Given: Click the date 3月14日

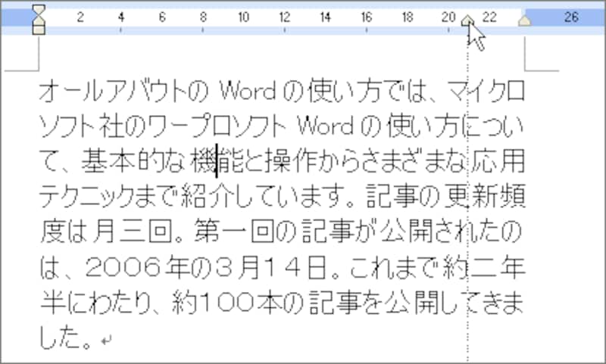Looking at the screenshot, I should (271, 267).
